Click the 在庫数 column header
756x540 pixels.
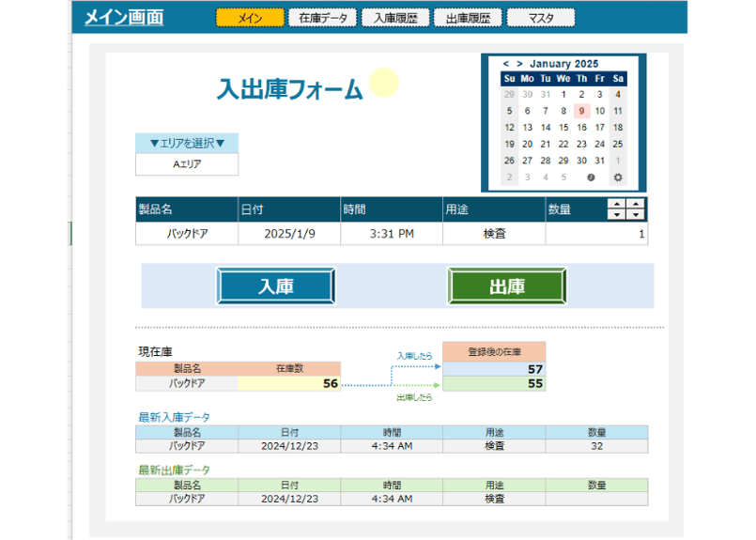point(289,369)
